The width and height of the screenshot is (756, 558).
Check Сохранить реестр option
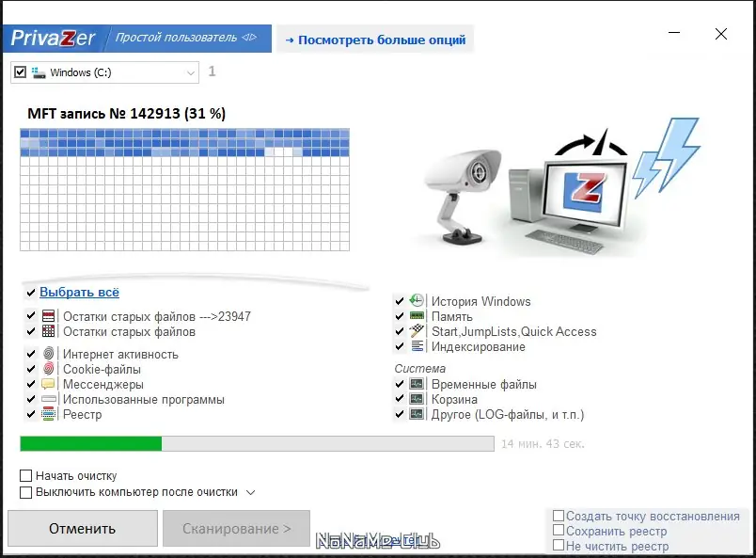click(x=559, y=531)
